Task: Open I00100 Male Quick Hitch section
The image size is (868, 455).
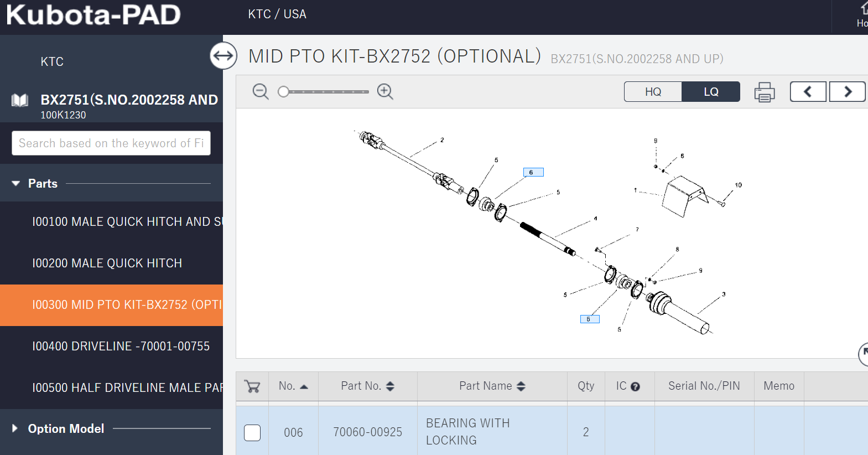Action: click(x=127, y=222)
